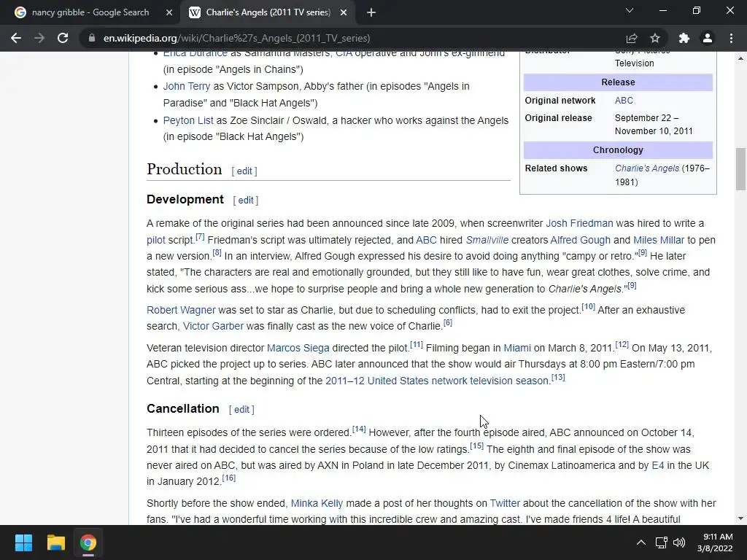
Task: Switch to the nancy gribble Google Search tab
Action: 90,12
